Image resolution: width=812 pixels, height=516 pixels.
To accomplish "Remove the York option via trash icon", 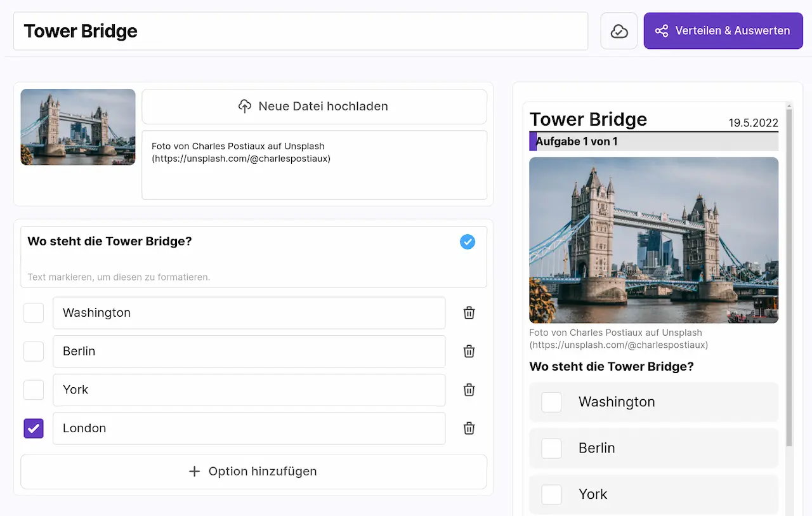I will point(469,390).
